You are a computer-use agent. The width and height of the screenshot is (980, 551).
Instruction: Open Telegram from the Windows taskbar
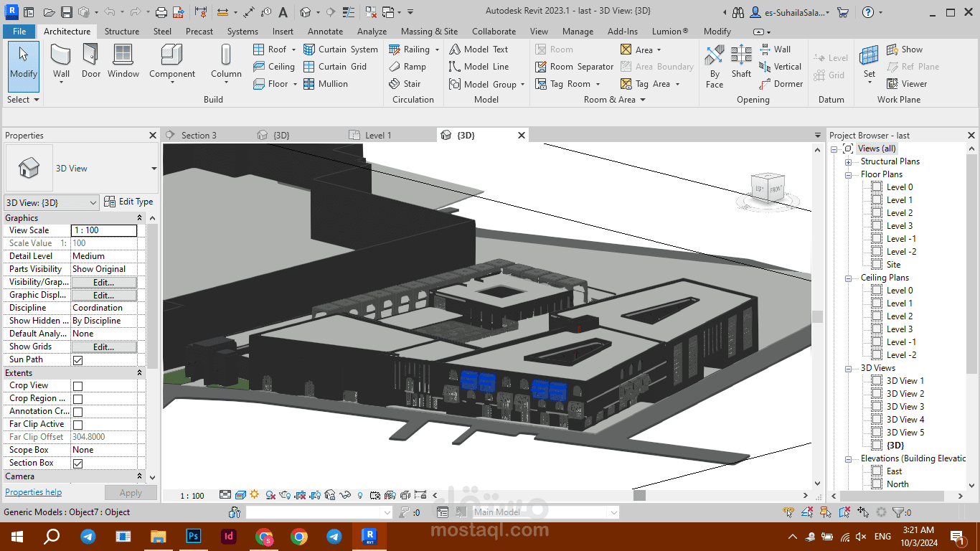click(x=88, y=536)
